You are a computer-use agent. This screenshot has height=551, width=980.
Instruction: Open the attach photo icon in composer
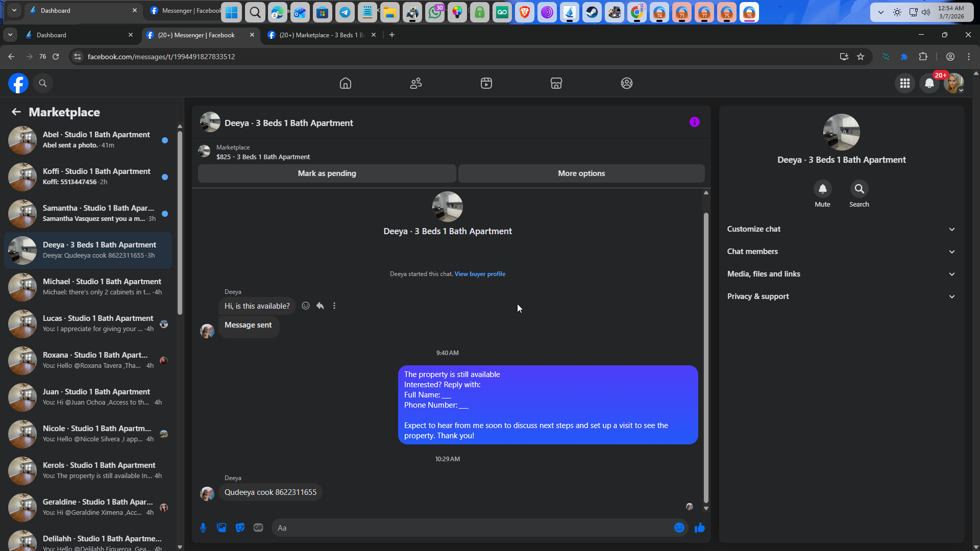coord(222,528)
